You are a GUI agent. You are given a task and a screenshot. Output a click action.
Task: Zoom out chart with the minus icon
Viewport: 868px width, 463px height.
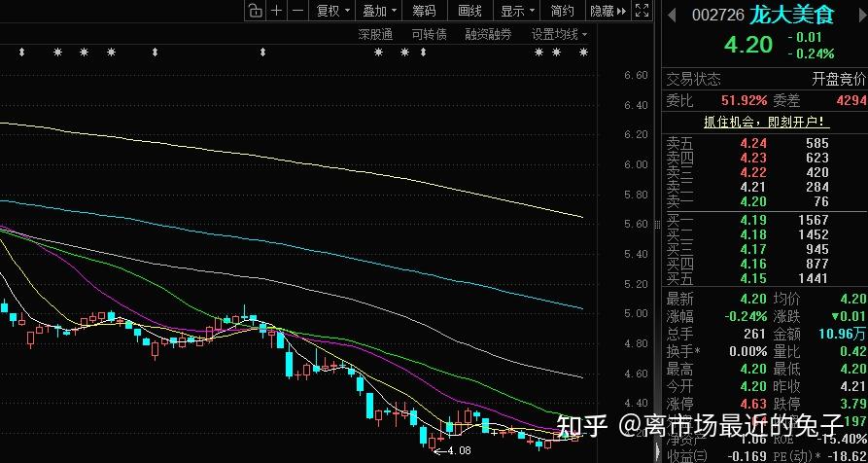[x=297, y=11]
